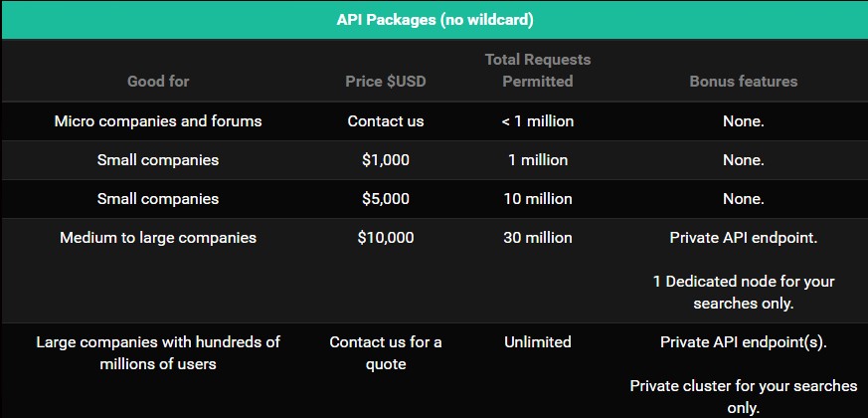
Task: Click the Price $USD column header
Action: point(386,81)
